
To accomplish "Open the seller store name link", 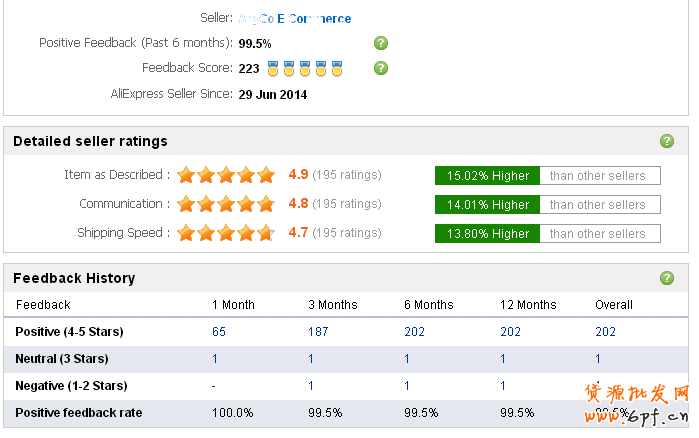I will coord(295,18).
